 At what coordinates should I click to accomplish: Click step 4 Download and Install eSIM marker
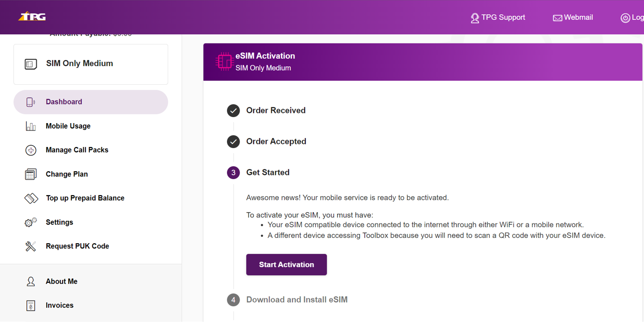(234, 300)
